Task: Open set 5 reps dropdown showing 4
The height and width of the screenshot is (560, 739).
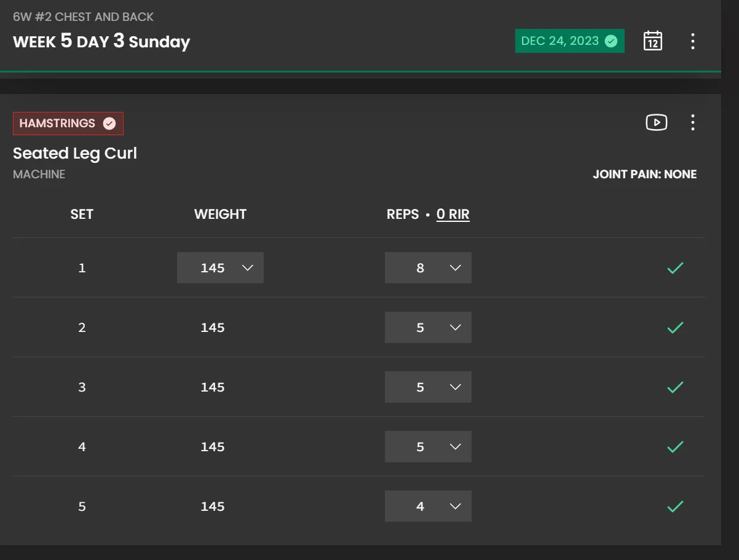Action: 428,507
